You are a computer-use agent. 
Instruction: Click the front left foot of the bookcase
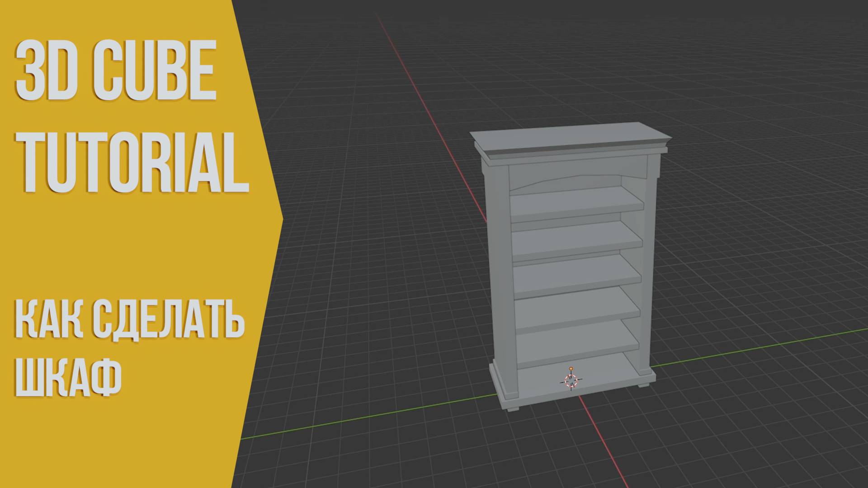[x=513, y=408]
